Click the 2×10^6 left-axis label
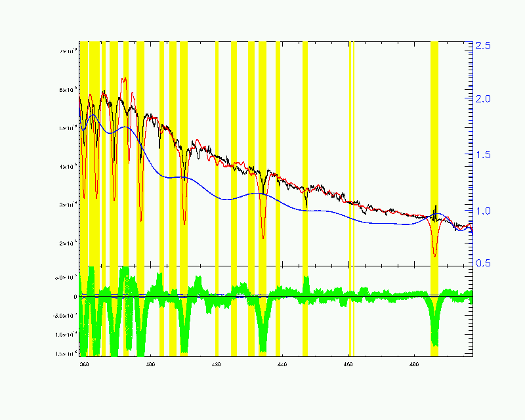Viewport: 525px width, 420px height. tap(68, 243)
